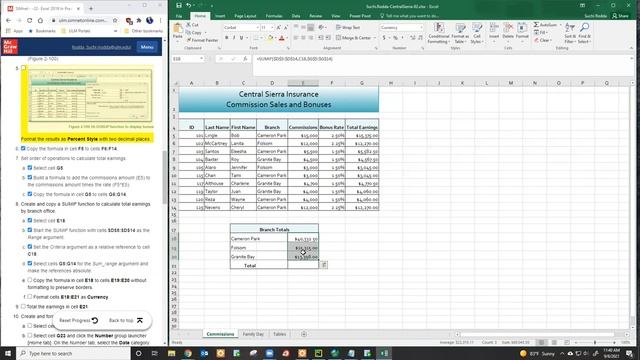
Task: Click the AutoSum sigma button
Action: [545, 25]
